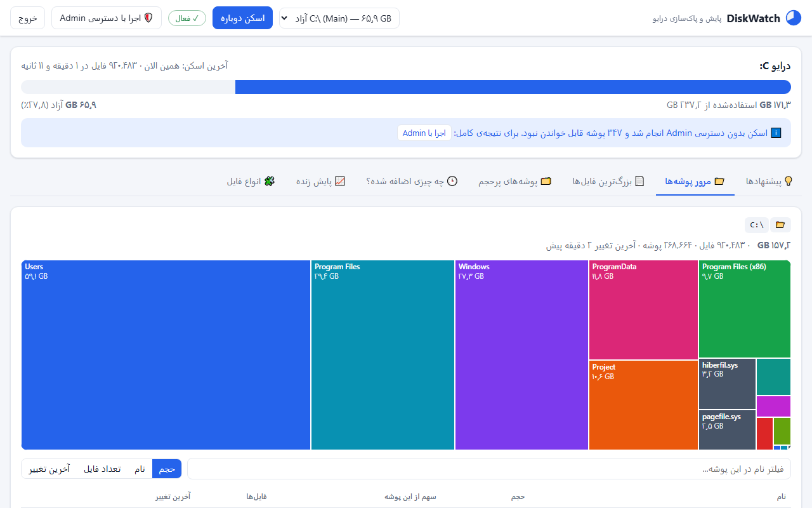Switch to the پیشنهادها tab
The height and width of the screenshot is (508, 812).
click(x=769, y=181)
